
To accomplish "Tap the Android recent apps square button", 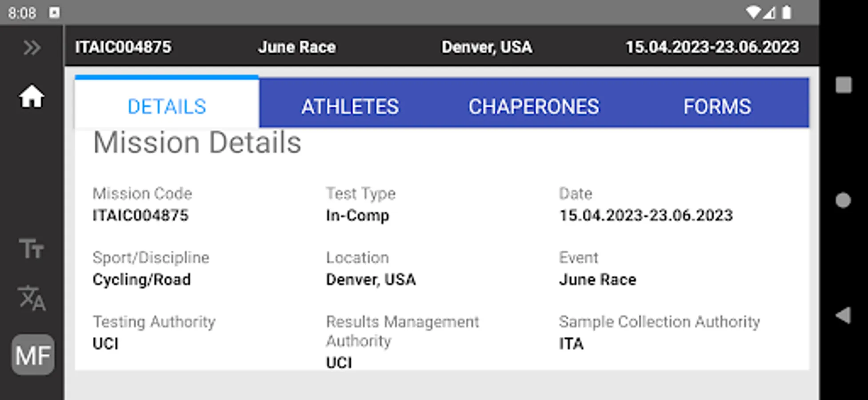I will tap(843, 85).
